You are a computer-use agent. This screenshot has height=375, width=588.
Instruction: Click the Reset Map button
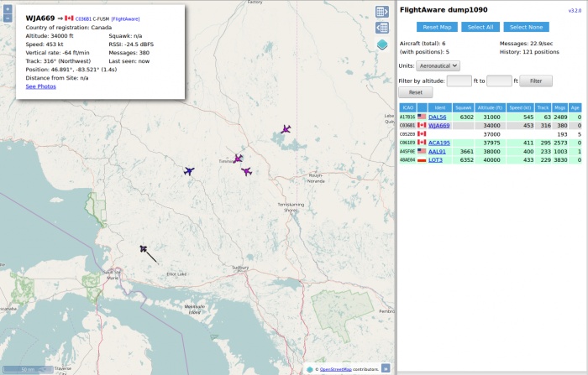(x=437, y=27)
